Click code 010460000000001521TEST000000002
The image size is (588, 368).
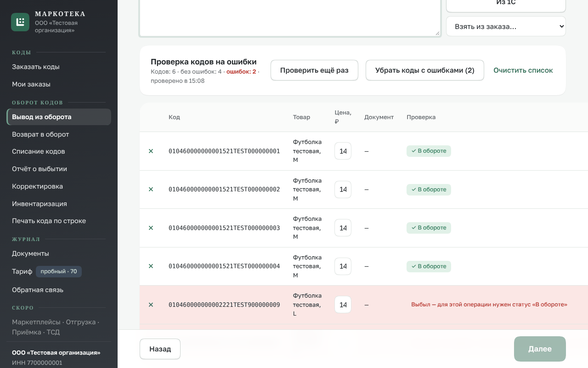coord(224,190)
